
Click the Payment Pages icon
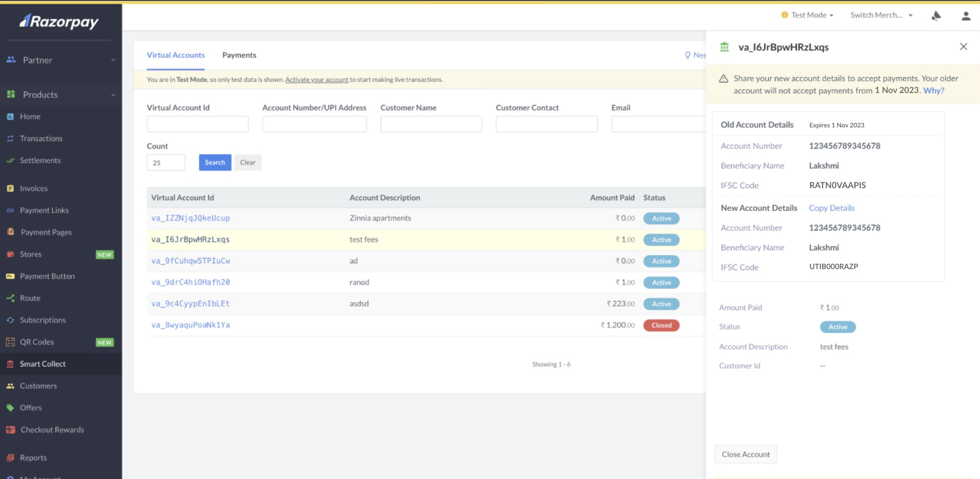[11, 232]
